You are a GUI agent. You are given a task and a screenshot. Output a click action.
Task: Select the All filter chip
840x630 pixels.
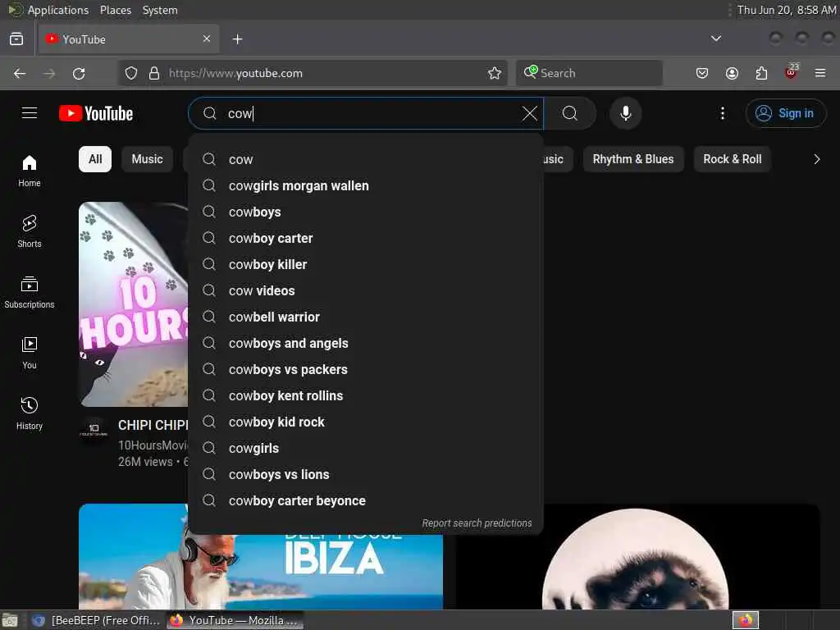point(95,159)
